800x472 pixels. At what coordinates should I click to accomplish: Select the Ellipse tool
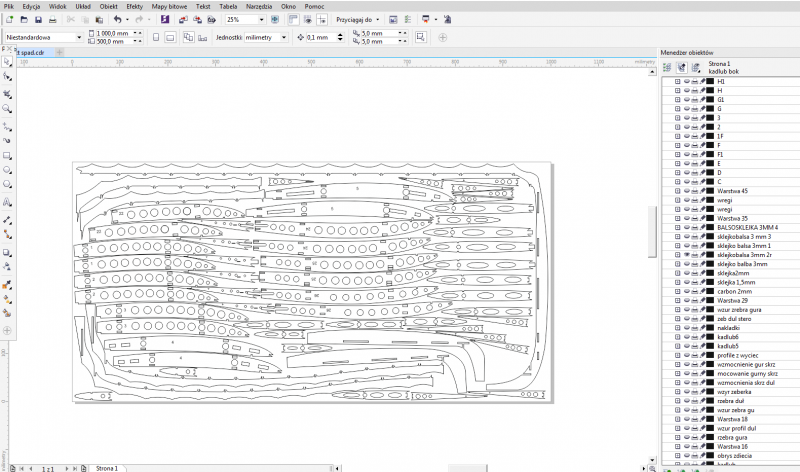7,170
